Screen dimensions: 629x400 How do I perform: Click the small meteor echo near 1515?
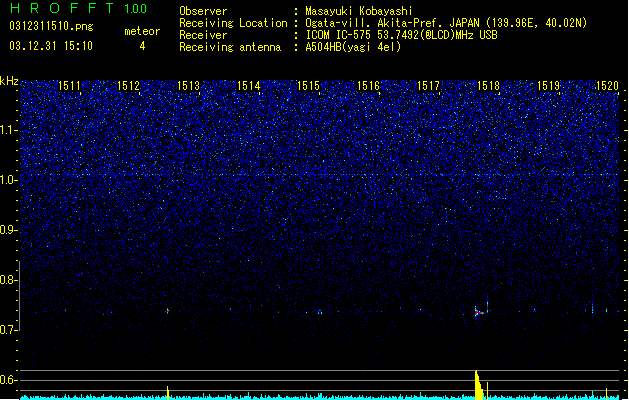click(x=320, y=312)
